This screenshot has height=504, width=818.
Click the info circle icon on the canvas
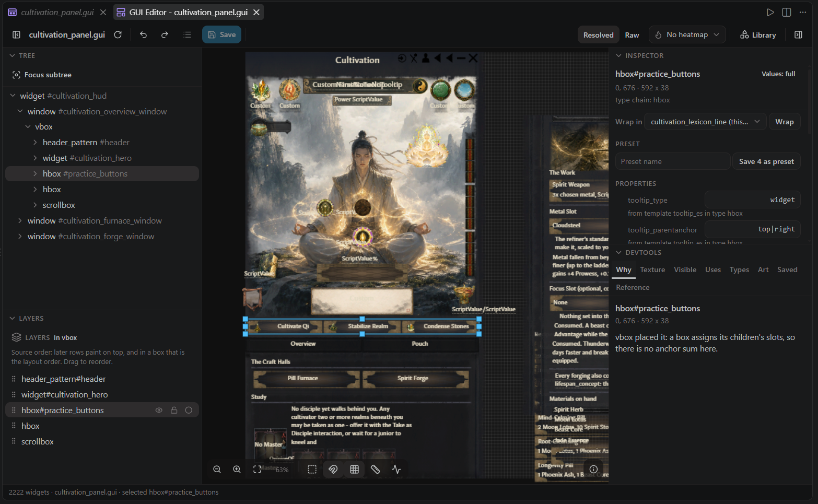pyautogui.click(x=593, y=469)
